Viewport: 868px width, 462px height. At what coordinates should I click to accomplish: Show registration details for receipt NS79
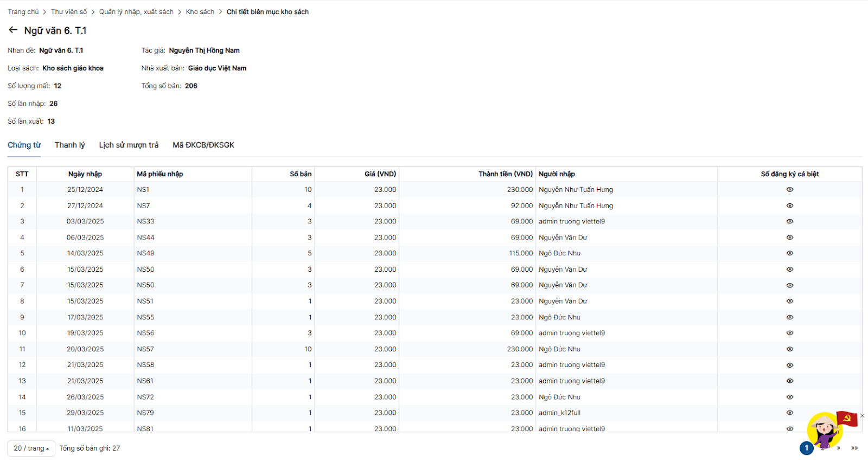click(789, 413)
